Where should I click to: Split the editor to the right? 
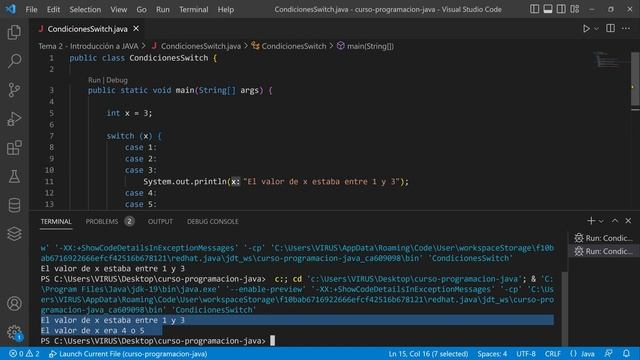tap(611, 28)
